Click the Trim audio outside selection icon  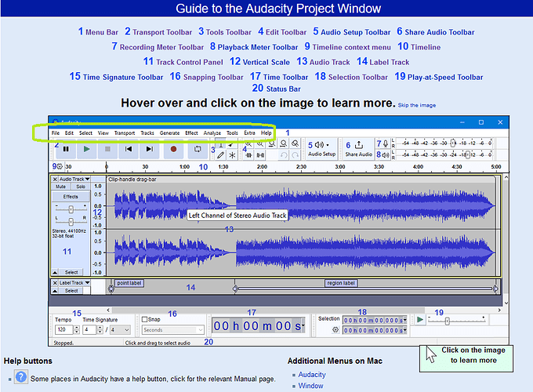(x=248, y=155)
